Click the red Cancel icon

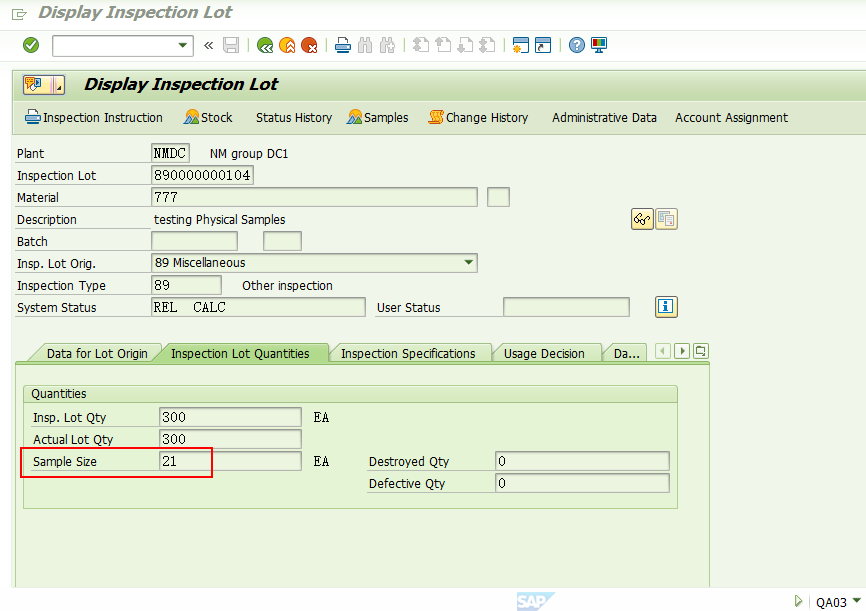pyautogui.click(x=309, y=45)
